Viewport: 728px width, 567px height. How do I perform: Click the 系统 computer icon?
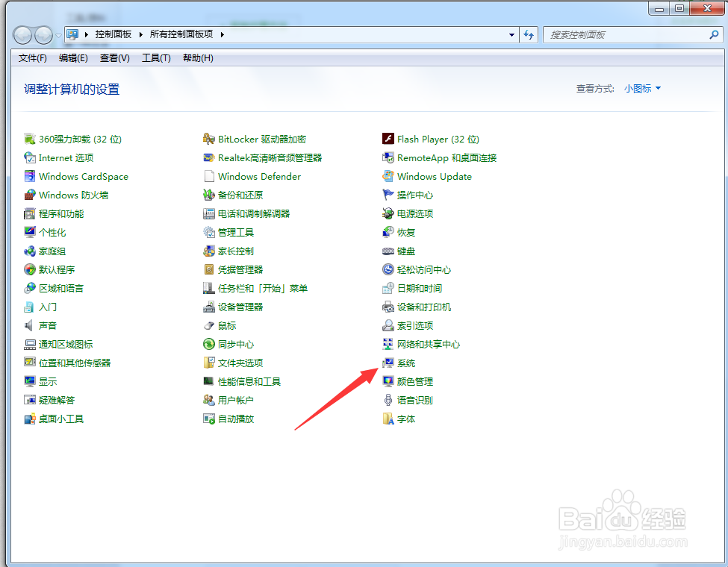[388, 363]
